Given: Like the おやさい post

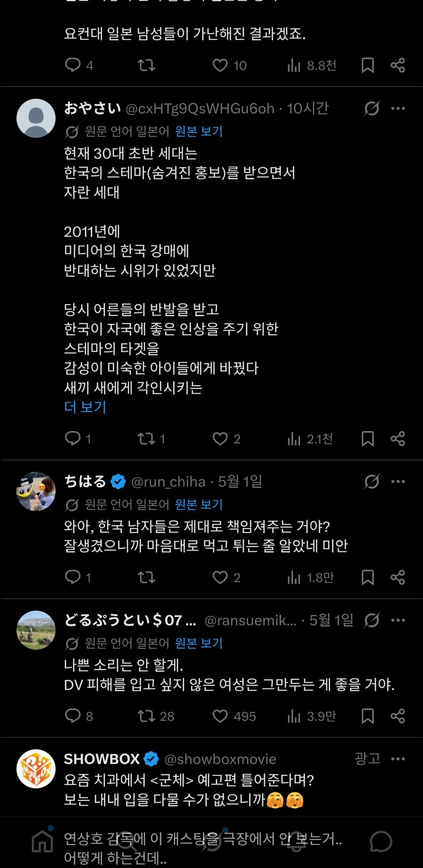Looking at the screenshot, I should point(220,438).
